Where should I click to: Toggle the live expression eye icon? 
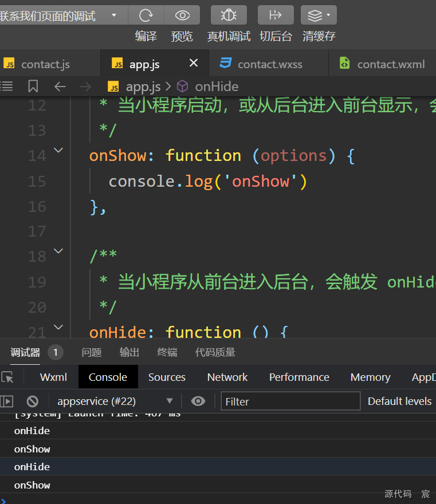pyautogui.click(x=198, y=401)
